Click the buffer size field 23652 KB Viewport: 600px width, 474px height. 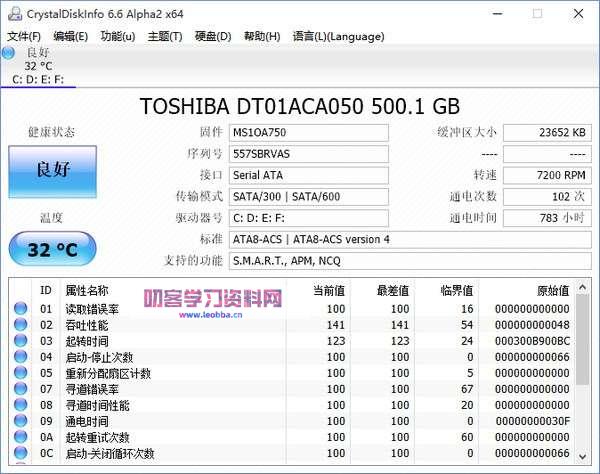pos(547,133)
